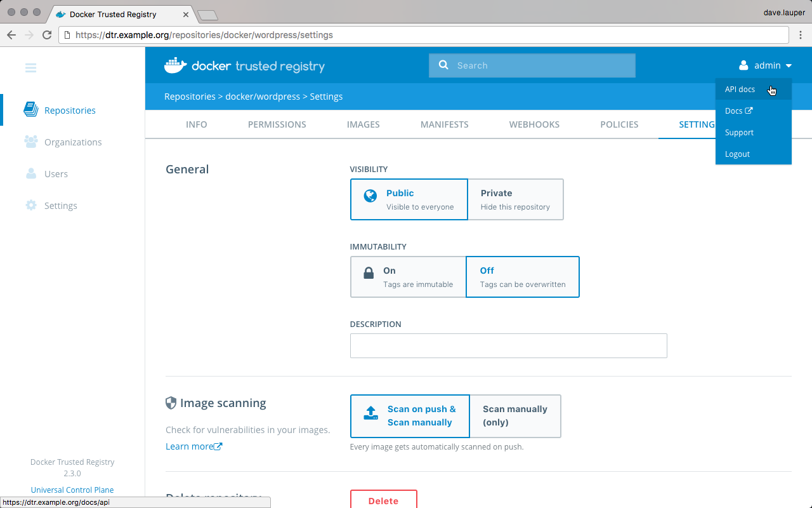The image size is (812, 508).
Task: Open the Learn more link
Action: coord(193,446)
